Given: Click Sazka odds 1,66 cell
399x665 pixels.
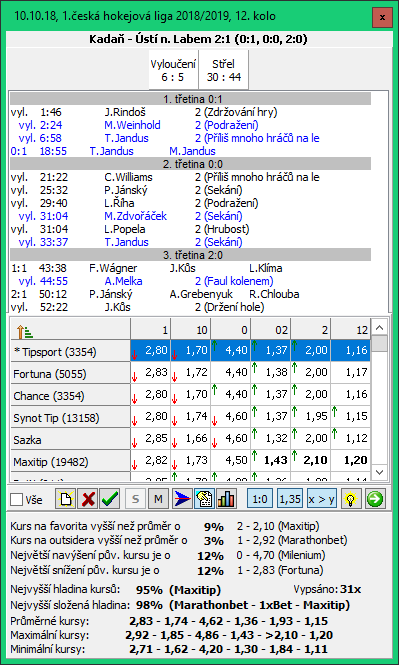Looking at the screenshot, I should (190, 439).
